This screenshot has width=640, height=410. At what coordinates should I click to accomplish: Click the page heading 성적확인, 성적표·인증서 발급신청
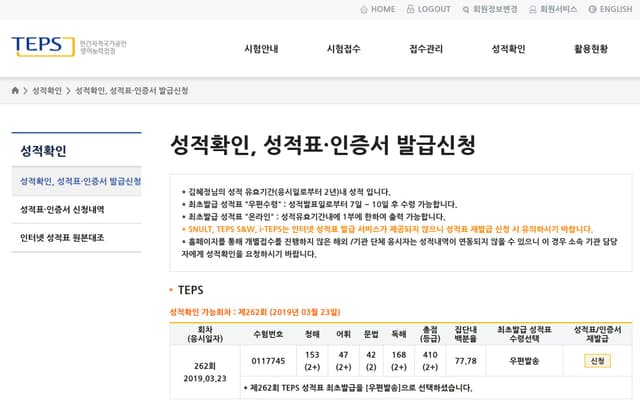click(323, 145)
